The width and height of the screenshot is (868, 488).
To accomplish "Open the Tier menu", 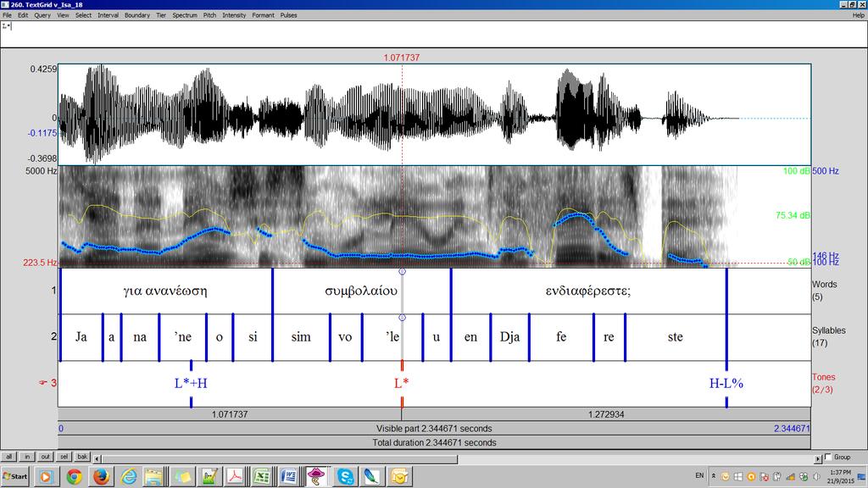I will pyautogui.click(x=161, y=15).
